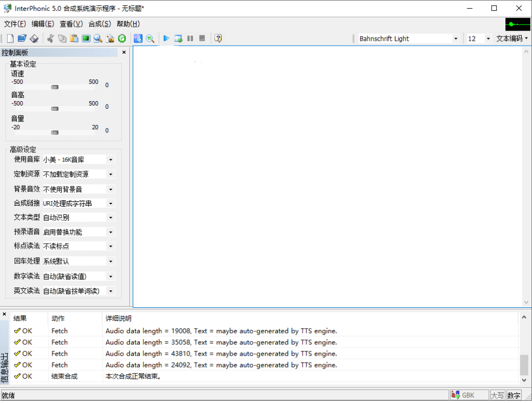
Task: Open the 使用音库 voice library dropdown
Action: [110, 160]
